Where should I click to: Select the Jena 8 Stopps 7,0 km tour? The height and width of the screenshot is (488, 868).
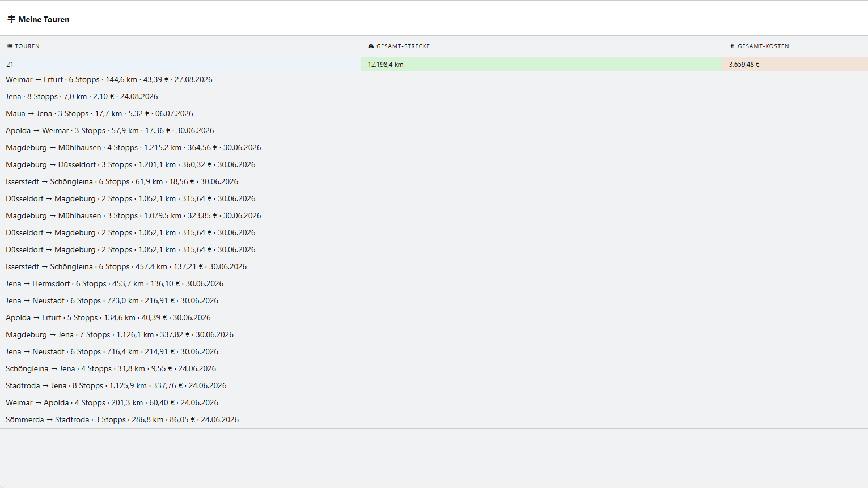pos(434,97)
